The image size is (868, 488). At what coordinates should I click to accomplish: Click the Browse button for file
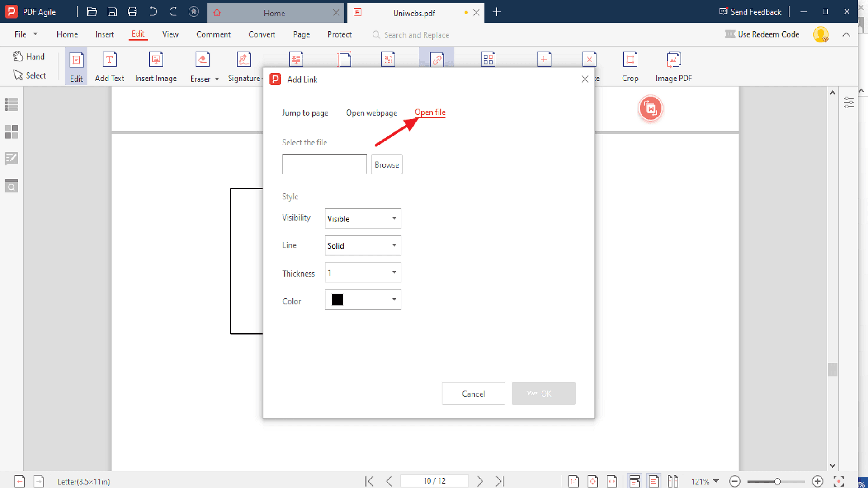coord(387,164)
